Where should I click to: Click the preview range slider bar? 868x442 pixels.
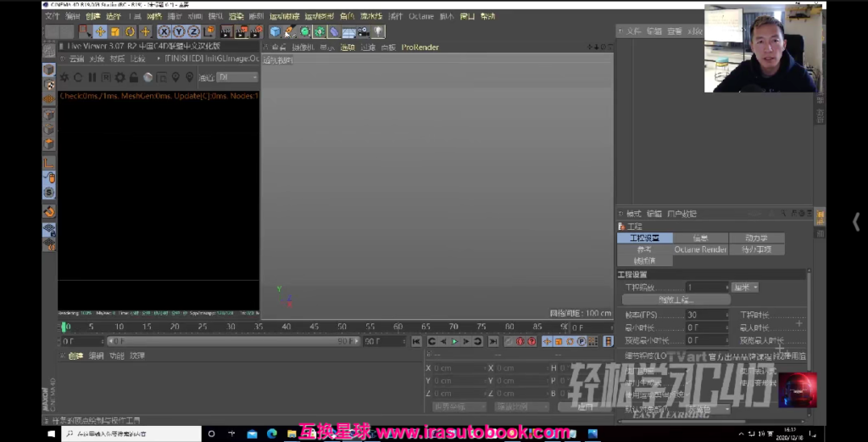(x=233, y=341)
